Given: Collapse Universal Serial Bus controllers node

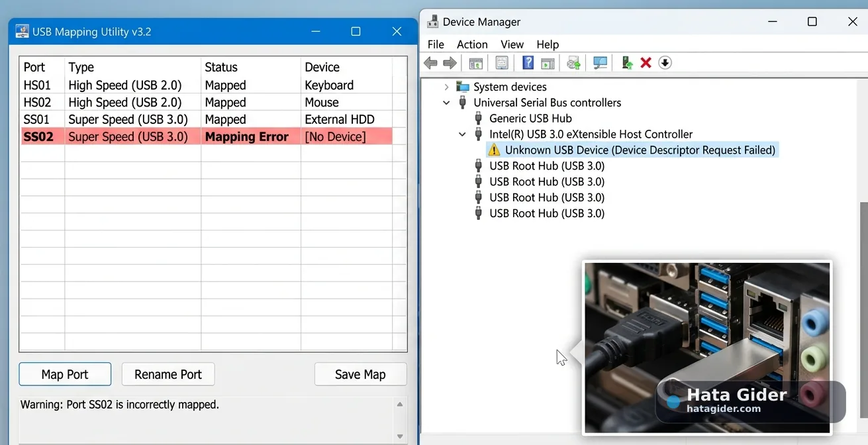Looking at the screenshot, I should [x=446, y=103].
